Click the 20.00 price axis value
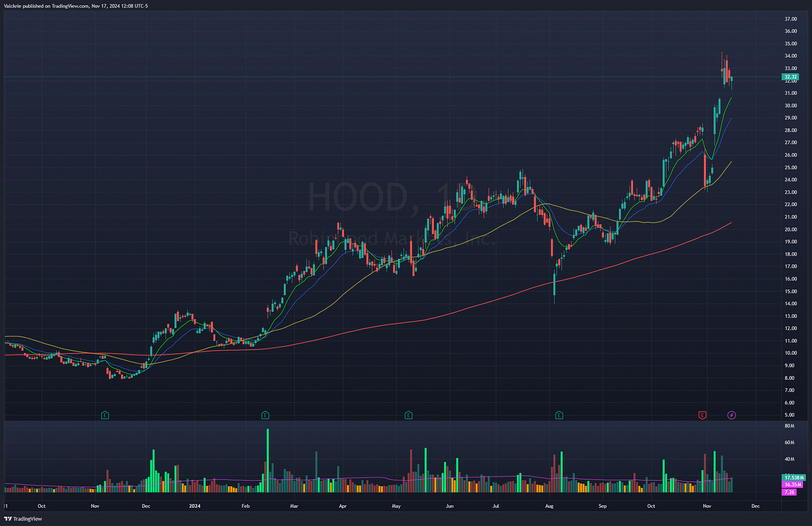 point(791,229)
